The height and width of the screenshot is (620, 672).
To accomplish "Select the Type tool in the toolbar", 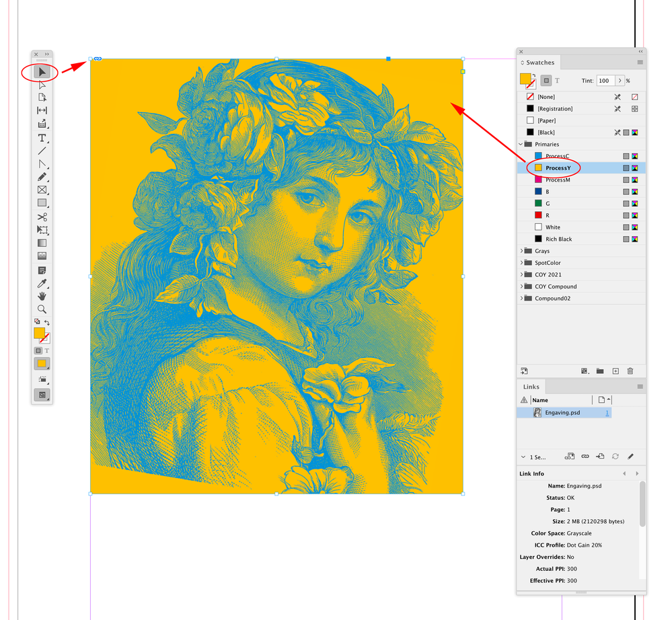I will (x=42, y=138).
